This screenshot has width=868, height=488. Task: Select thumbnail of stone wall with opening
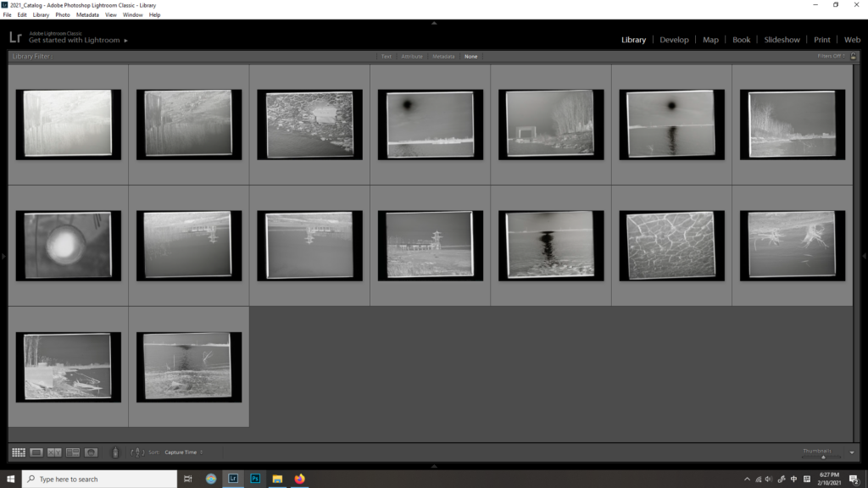tap(309, 124)
